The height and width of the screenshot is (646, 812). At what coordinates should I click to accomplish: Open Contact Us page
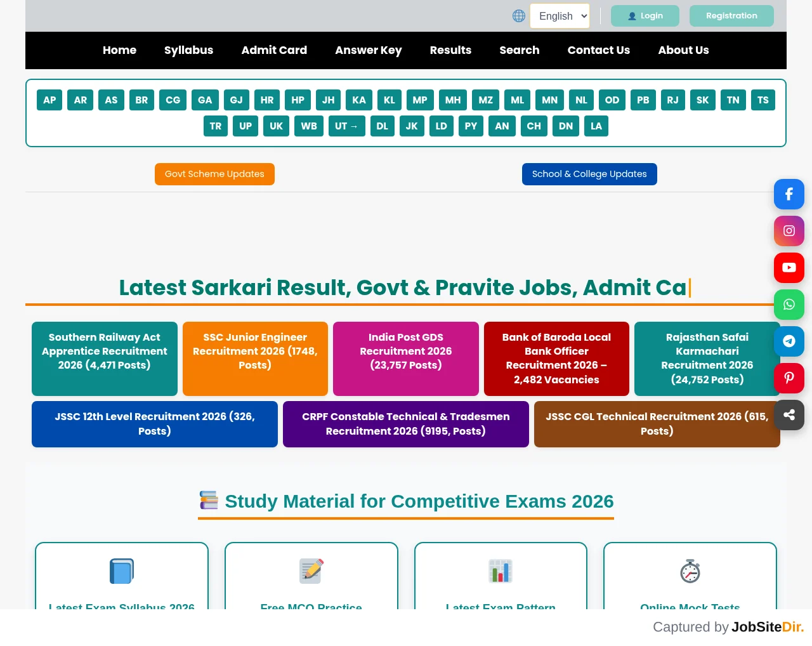click(599, 50)
